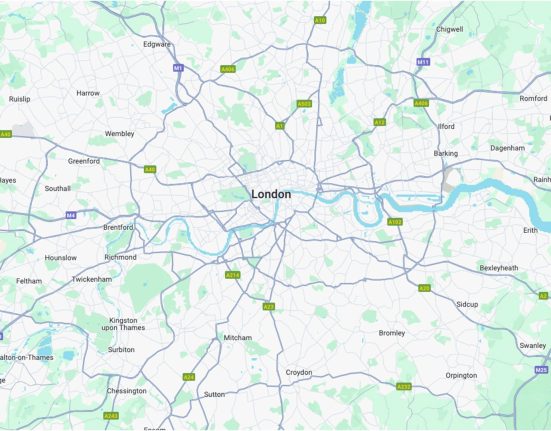Select the M1 motorway shield
This screenshot has height=431, width=551.
pyautogui.click(x=178, y=67)
